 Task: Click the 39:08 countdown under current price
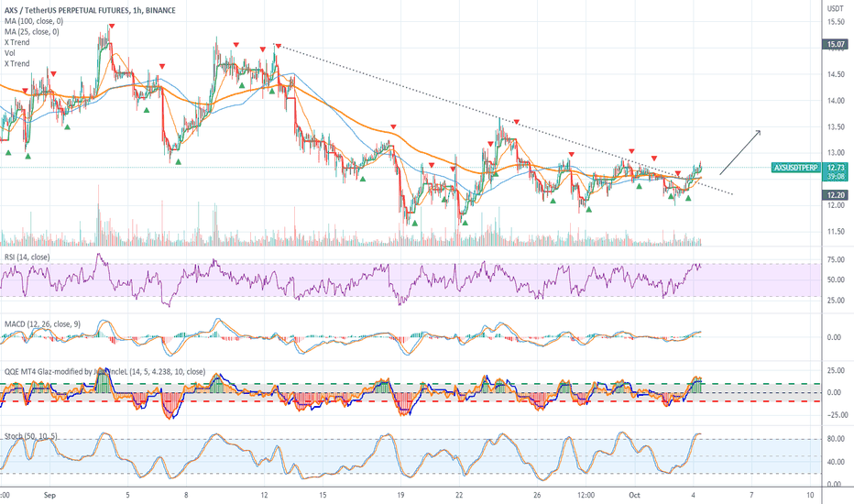836,176
